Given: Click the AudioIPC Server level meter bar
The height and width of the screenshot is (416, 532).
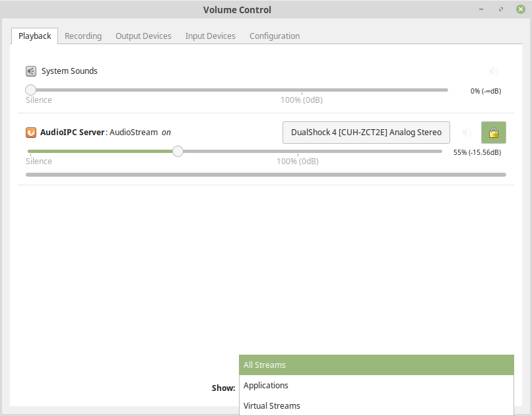Looking at the screenshot, I should pos(265,175).
